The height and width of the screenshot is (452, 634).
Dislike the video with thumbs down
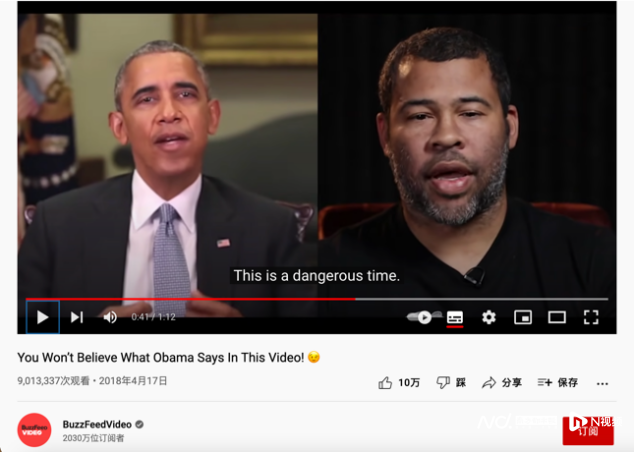451,382
